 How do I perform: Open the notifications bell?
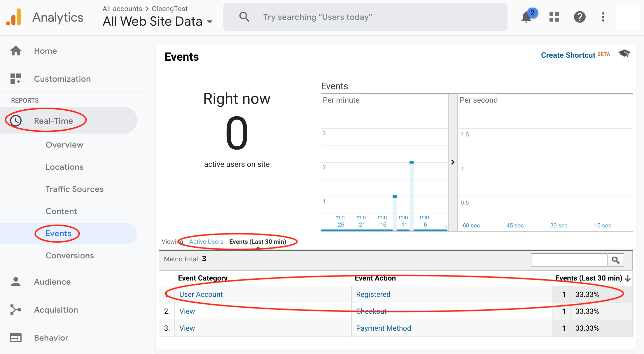(526, 17)
